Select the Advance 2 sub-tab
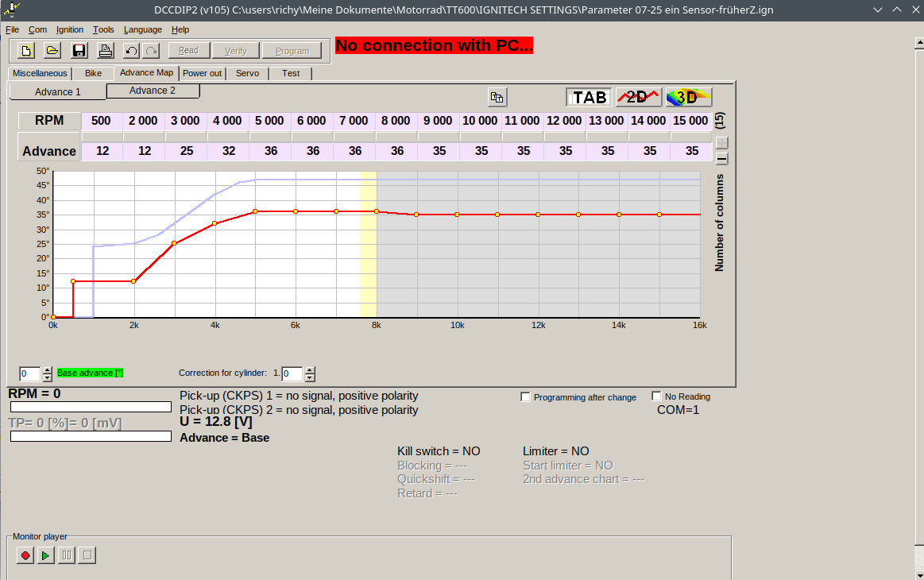Image resolution: width=924 pixels, height=580 pixels. (153, 91)
